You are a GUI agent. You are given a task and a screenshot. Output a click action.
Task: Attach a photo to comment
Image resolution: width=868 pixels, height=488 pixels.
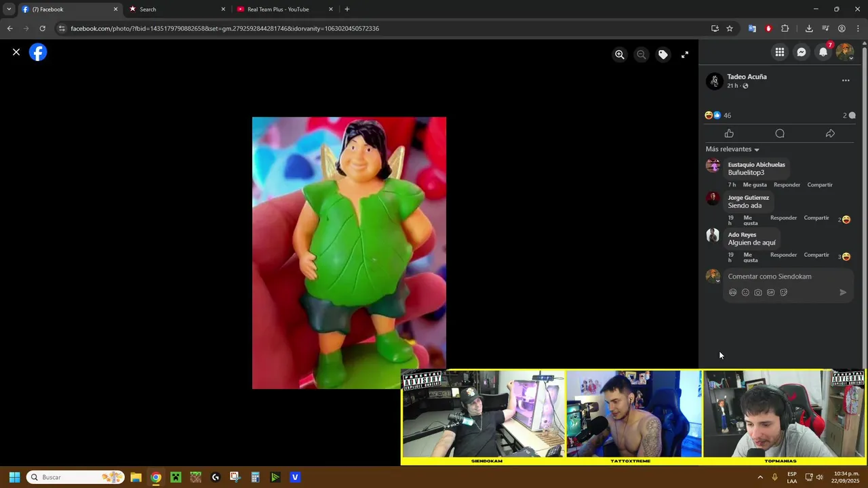[758, 293]
